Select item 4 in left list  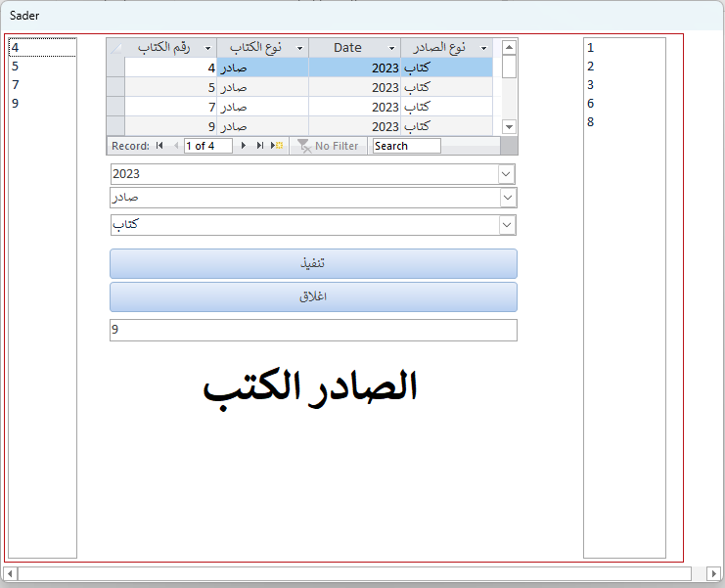click(x=42, y=48)
